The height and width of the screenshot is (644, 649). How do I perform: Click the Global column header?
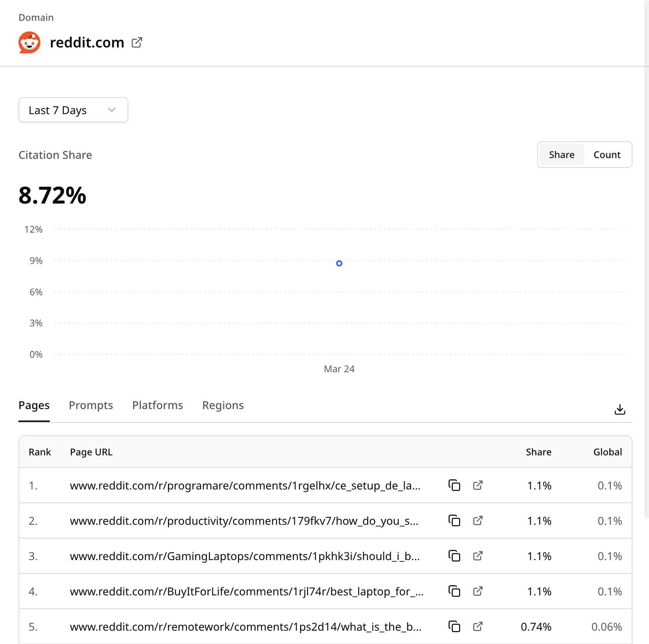click(x=607, y=452)
